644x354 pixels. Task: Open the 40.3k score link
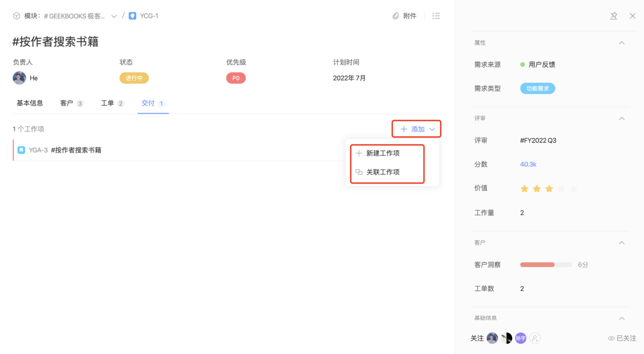coord(528,164)
